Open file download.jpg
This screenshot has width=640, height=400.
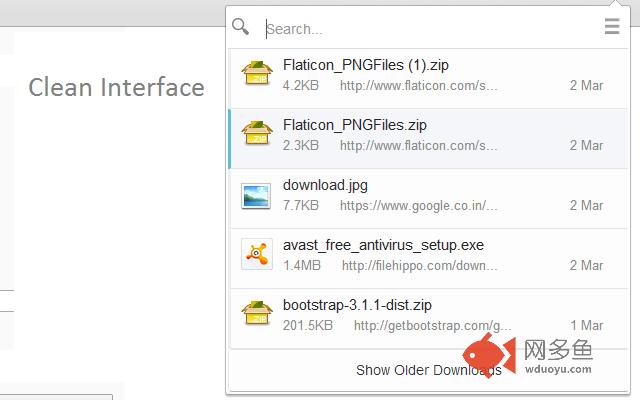(325, 185)
